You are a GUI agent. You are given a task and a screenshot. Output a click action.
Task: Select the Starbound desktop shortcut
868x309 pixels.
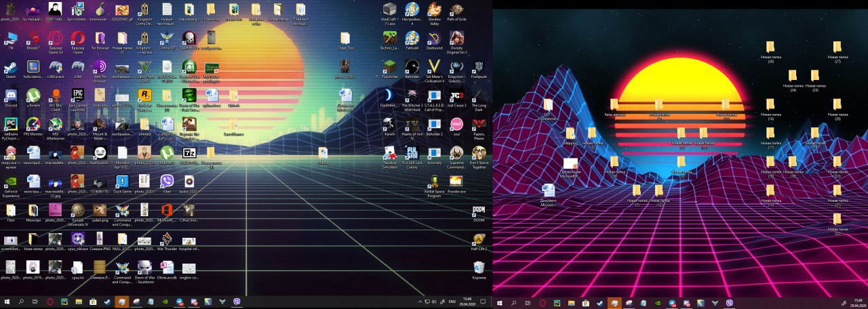click(434, 41)
